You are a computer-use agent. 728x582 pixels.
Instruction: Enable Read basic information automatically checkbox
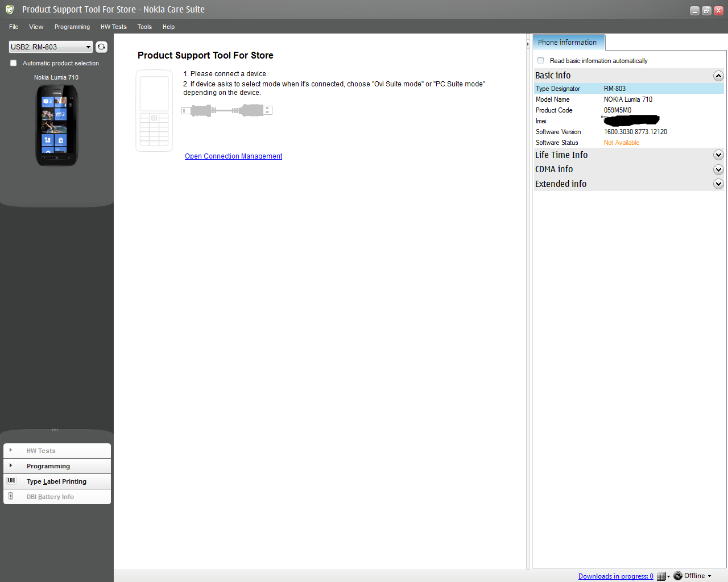pos(541,60)
